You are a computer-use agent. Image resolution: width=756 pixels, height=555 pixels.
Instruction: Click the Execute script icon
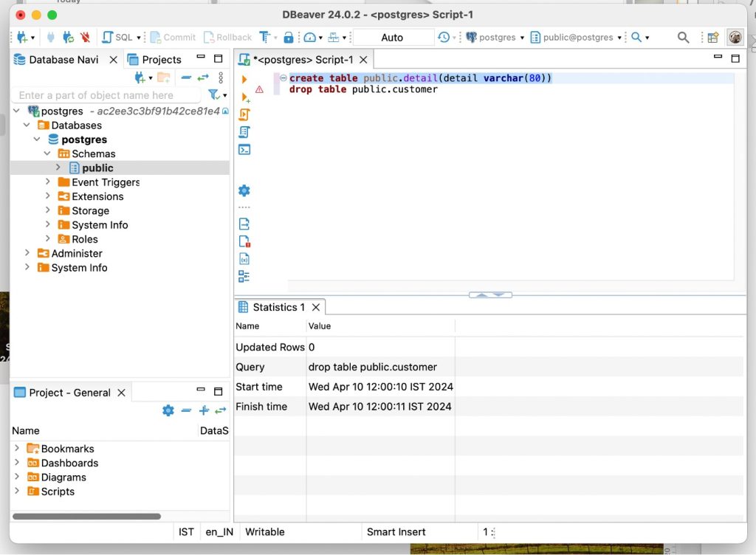click(x=244, y=114)
